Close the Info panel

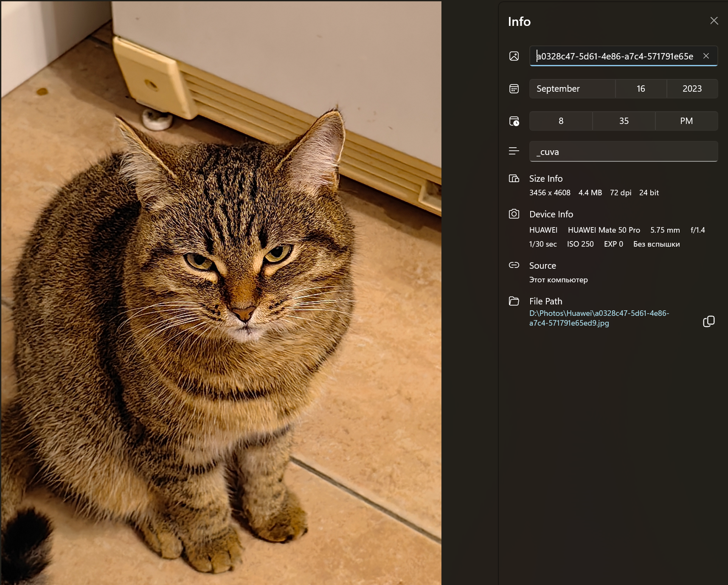coord(714,21)
